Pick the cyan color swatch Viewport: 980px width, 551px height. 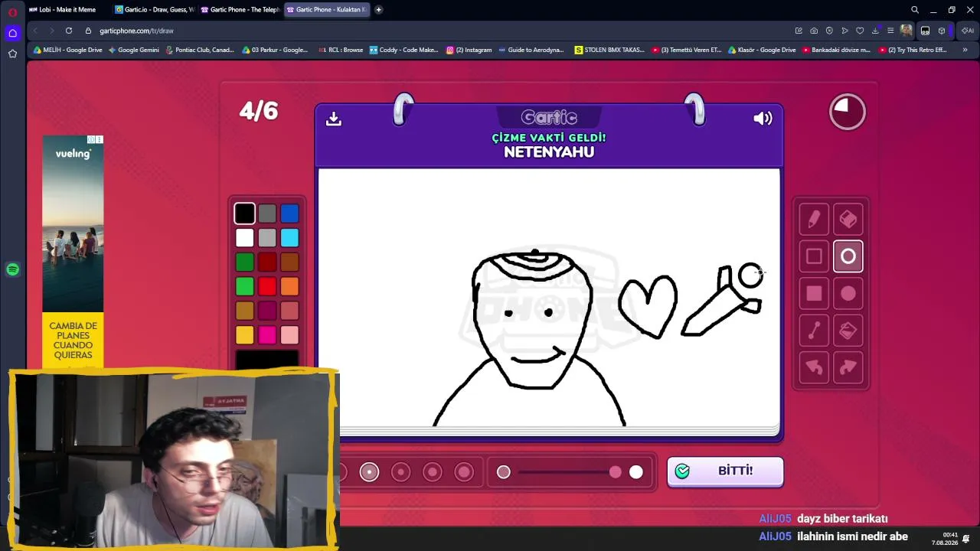tap(289, 238)
